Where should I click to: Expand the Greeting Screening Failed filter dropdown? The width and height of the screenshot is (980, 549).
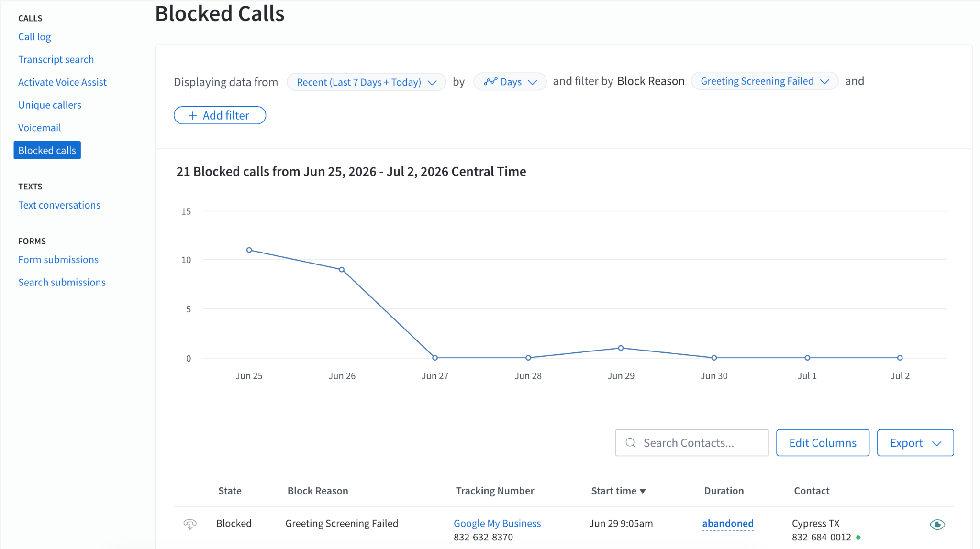pos(765,81)
